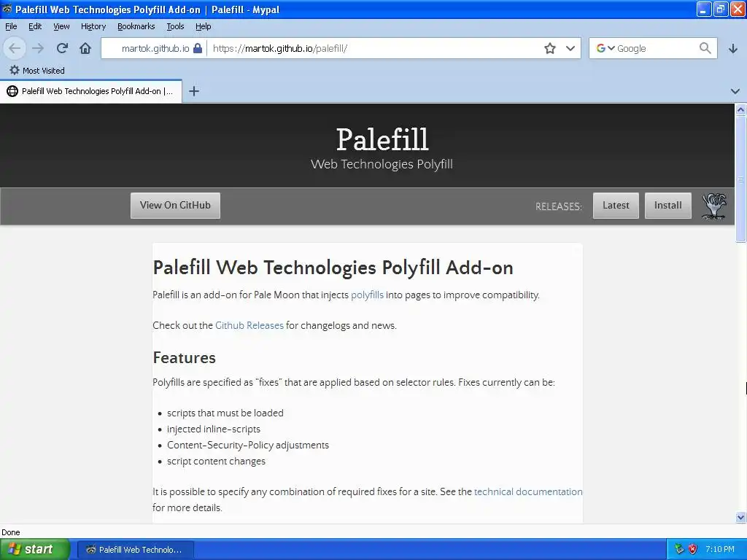Click the network tray icon
747x560 pixels.
coord(679,549)
